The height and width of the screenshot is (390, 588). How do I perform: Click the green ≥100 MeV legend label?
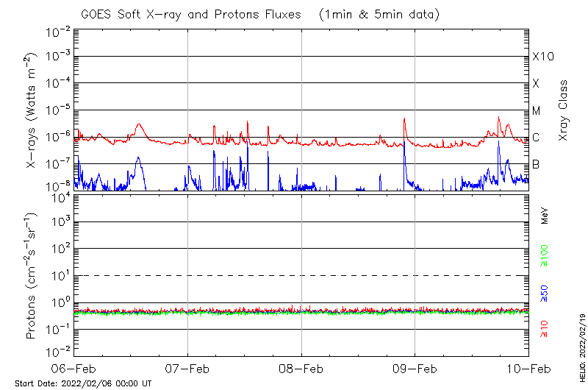(x=545, y=256)
